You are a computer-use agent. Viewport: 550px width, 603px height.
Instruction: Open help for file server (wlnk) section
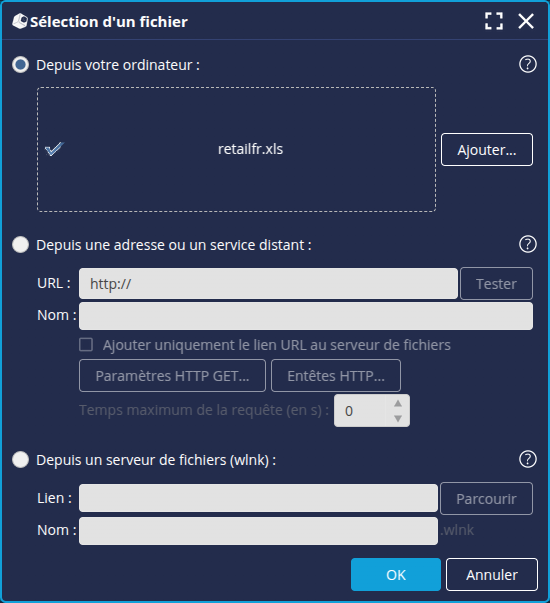coord(528,459)
